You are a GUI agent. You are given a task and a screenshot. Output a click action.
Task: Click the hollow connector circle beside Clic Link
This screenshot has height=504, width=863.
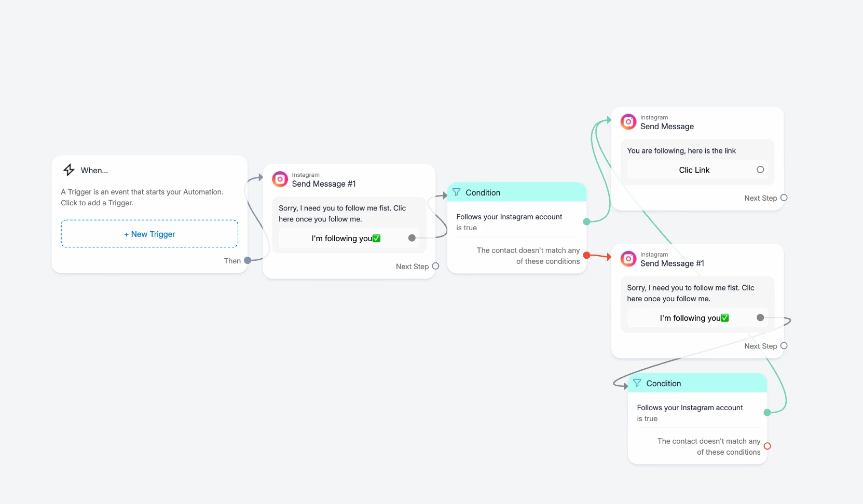[760, 170]
